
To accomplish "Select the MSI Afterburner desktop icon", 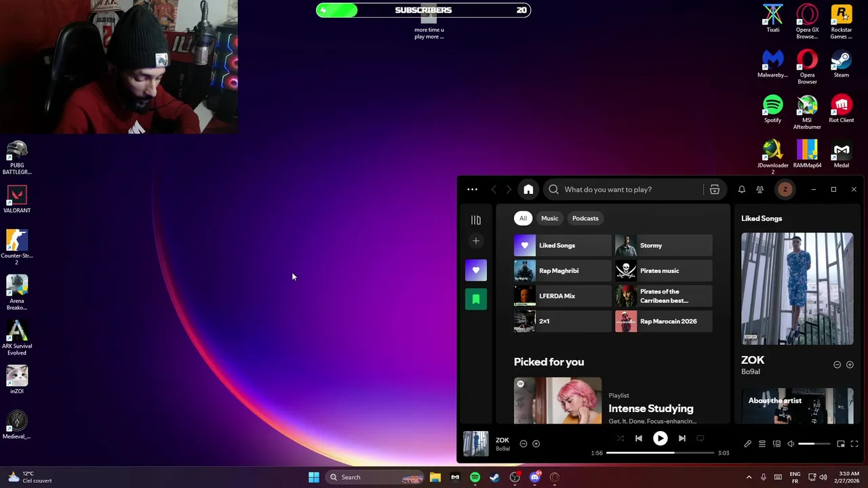I will pyautogui.click(x=807, y=113).
